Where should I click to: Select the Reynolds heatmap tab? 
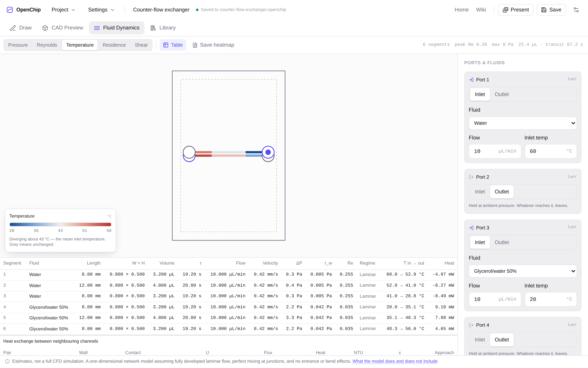47,45
